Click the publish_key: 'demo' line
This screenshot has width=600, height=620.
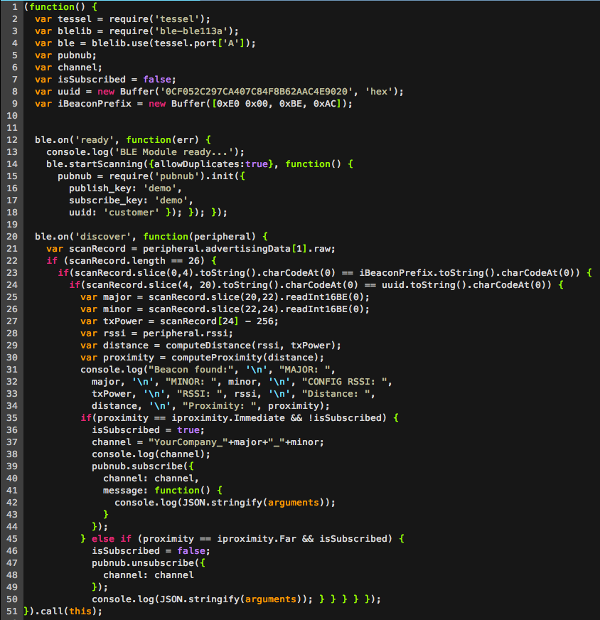pos(110,187)
